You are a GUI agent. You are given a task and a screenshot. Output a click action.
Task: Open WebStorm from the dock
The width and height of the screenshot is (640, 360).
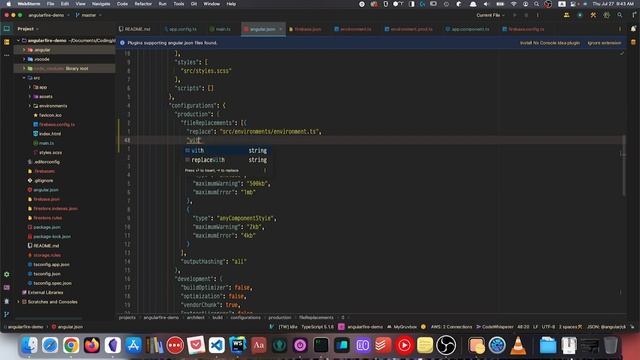point(238,345)
